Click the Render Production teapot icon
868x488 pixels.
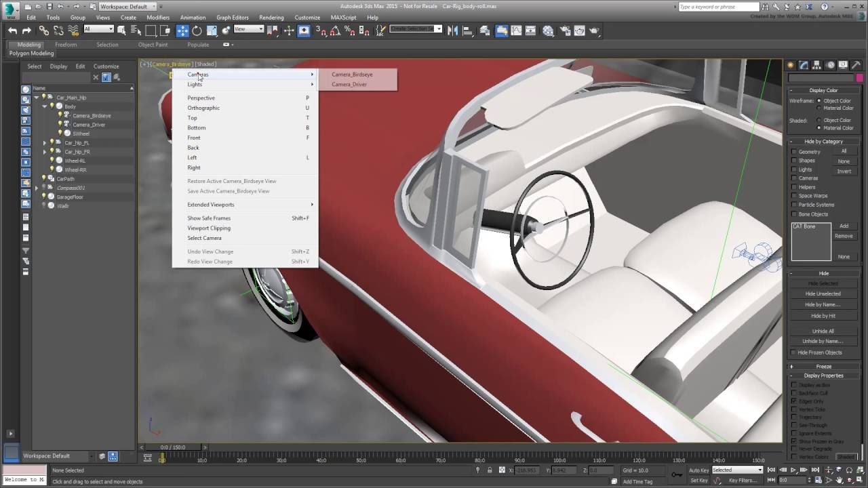point(595,30)
